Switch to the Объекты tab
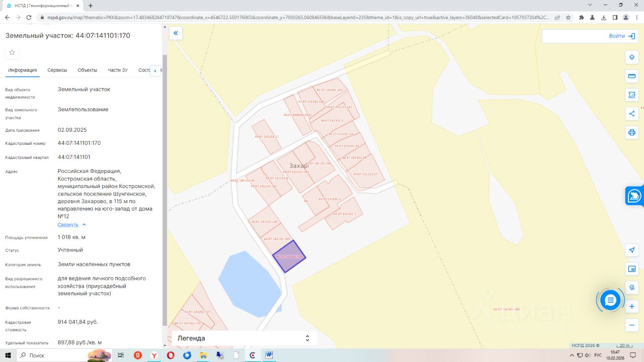The width and height of the screenshot is (644, 362). pyautogui.click(x=88, y=70)
